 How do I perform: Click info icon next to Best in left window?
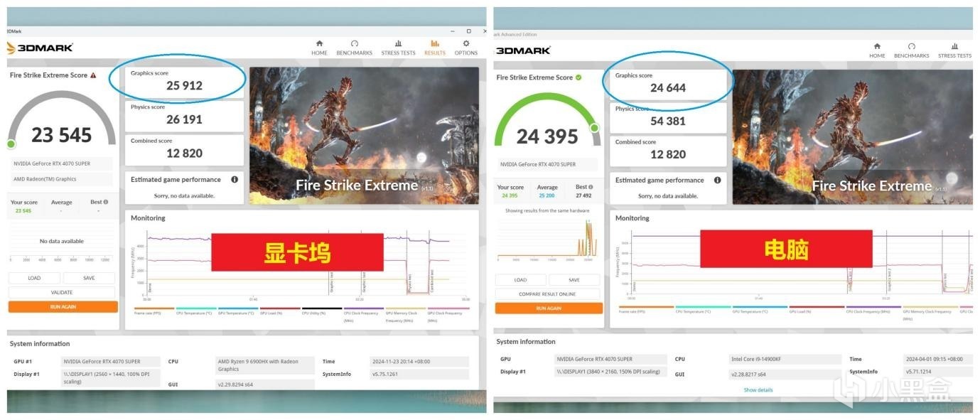[x=106, y=202]
